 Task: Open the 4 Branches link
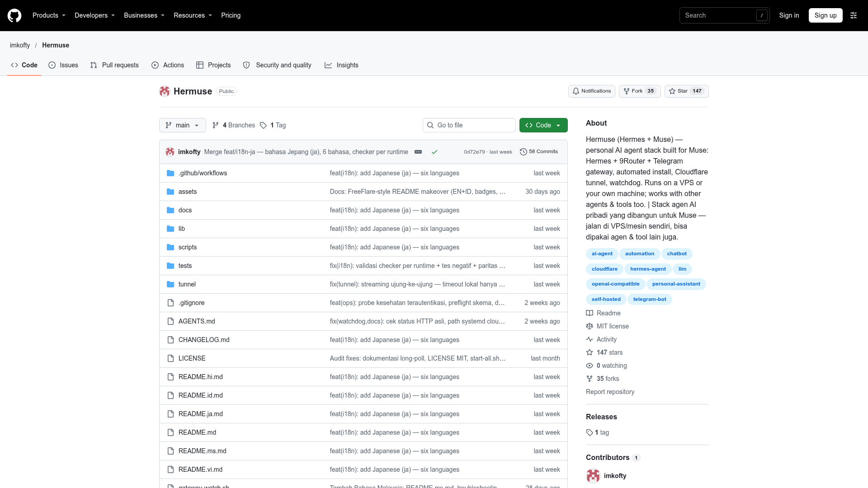point(234,125)
